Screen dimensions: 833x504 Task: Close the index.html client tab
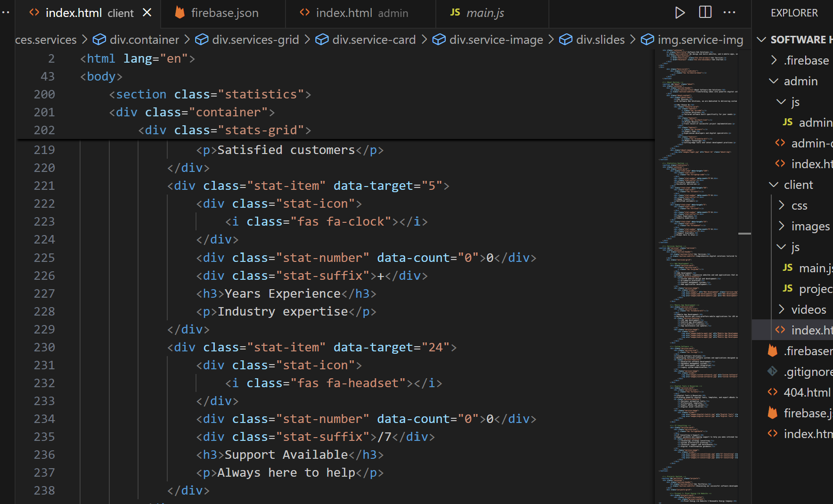point(147,13)
